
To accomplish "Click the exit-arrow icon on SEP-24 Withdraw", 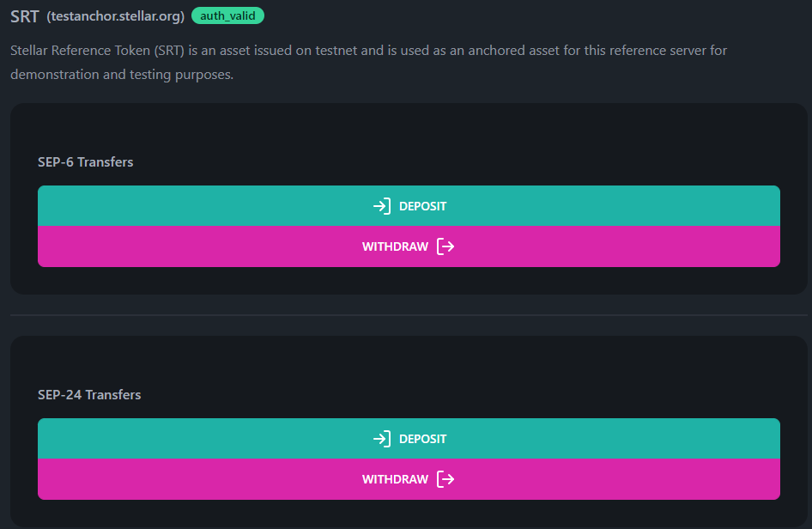I will (445, 479).
